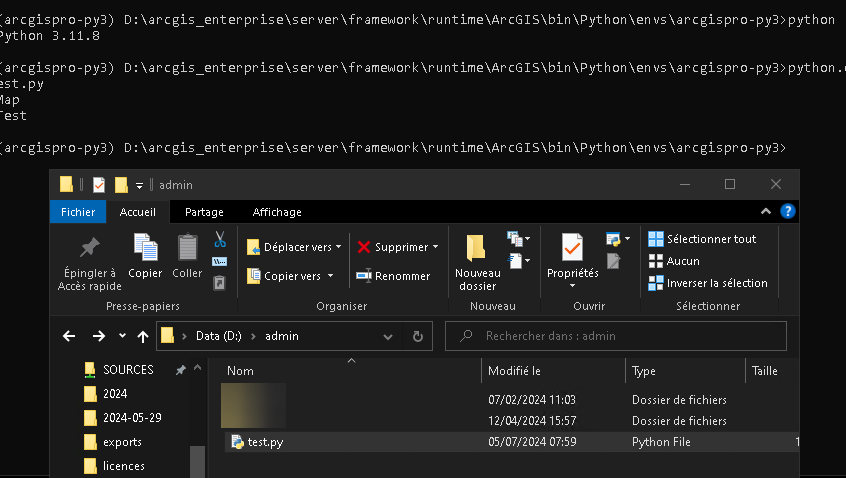Click the Renommer rename icon
This screenshot has width=846, height=478.
pos(365,276)
